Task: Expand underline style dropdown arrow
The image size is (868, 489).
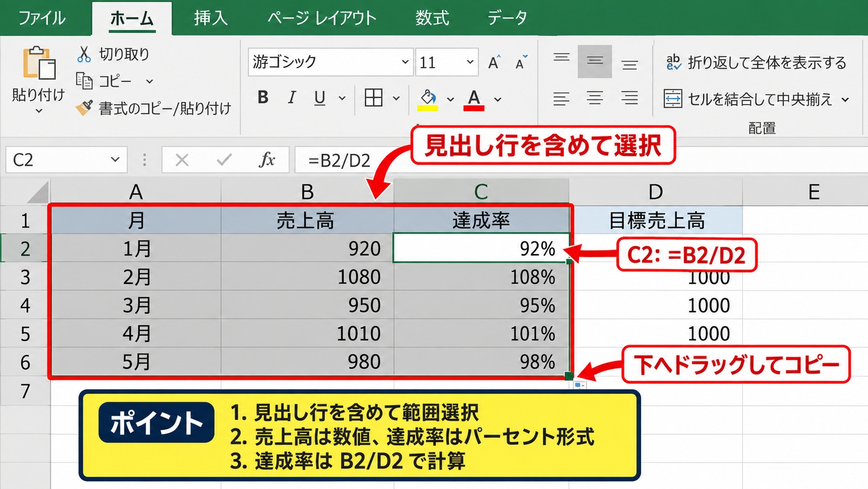Action: click(x=342, y=98)
